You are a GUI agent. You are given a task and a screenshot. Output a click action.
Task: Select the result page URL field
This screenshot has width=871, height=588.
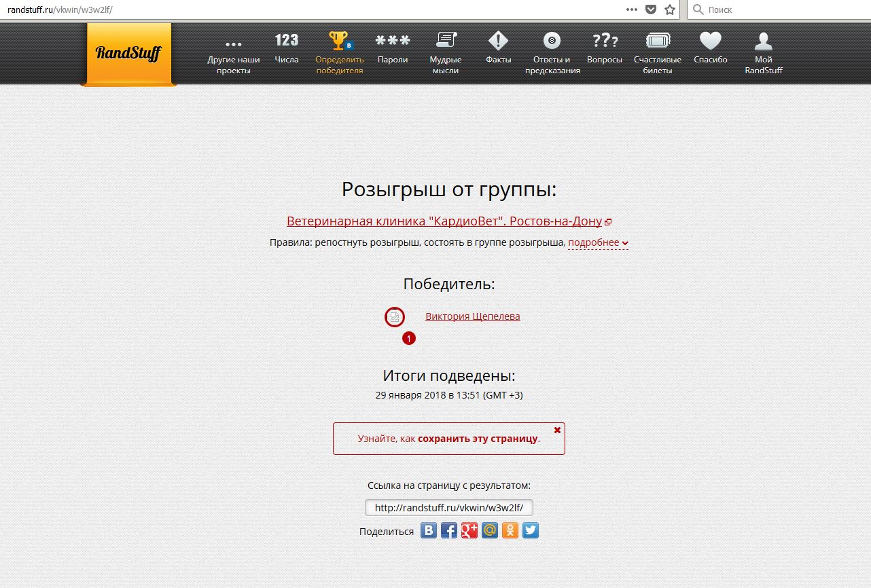pyautogui.click(x=449, y=508)
